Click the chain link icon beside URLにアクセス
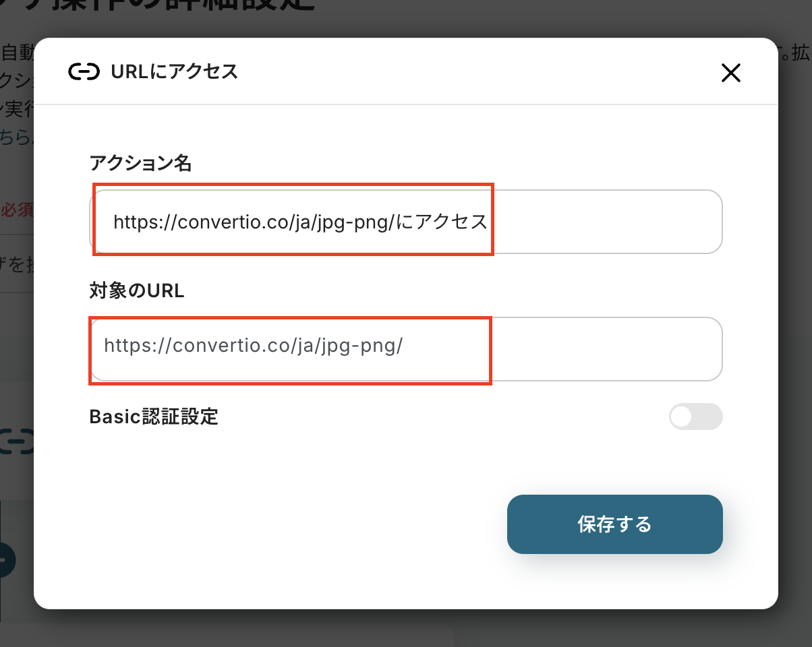Viewport: 812px width, 647px height. [84, 71]
